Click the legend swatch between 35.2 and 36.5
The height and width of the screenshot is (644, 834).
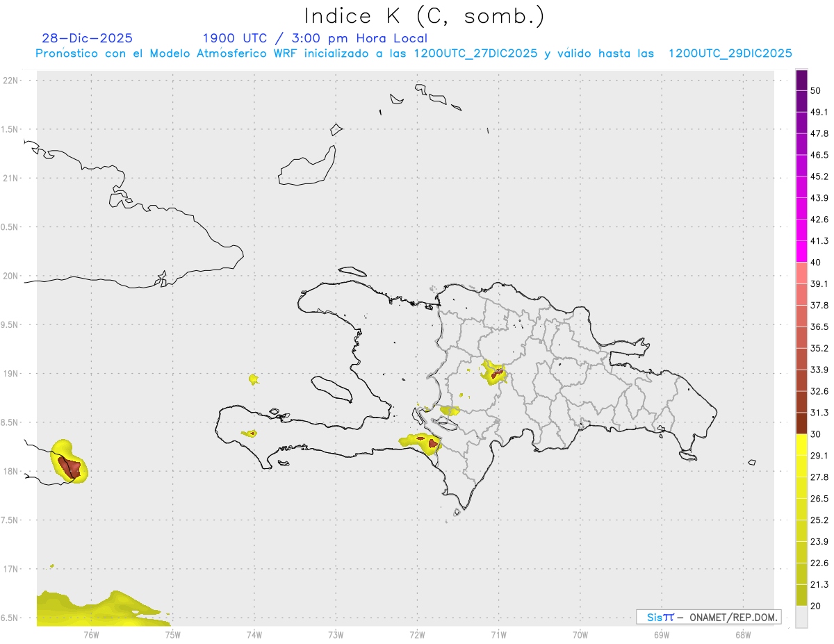point(801,338)
